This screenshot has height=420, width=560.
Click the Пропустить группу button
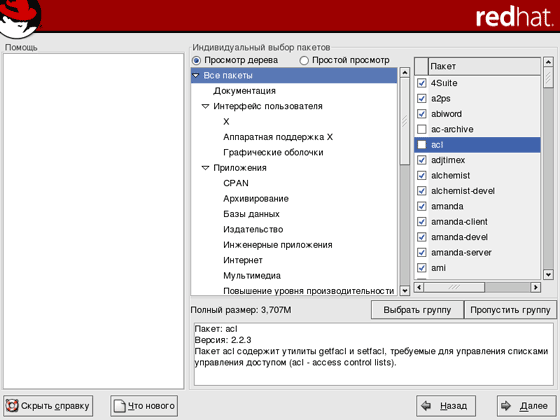(x=510, y=310)
